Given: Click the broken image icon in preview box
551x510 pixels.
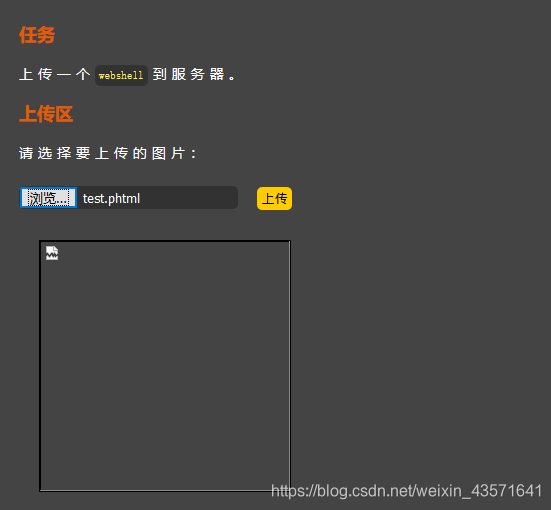Looking at the screenshot, I should tap(52, 253).
